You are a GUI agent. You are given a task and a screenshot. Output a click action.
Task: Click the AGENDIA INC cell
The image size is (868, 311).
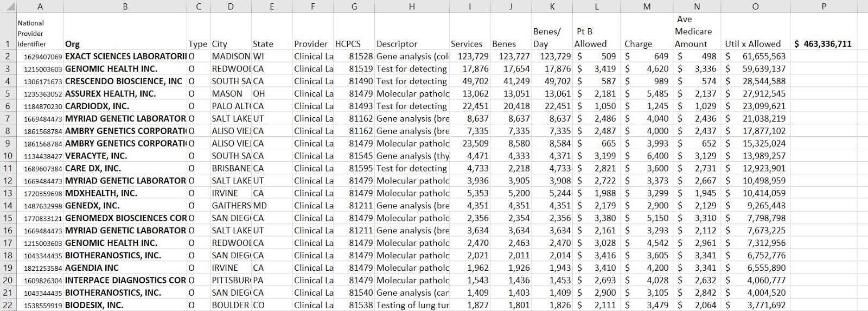coord(125,268)
